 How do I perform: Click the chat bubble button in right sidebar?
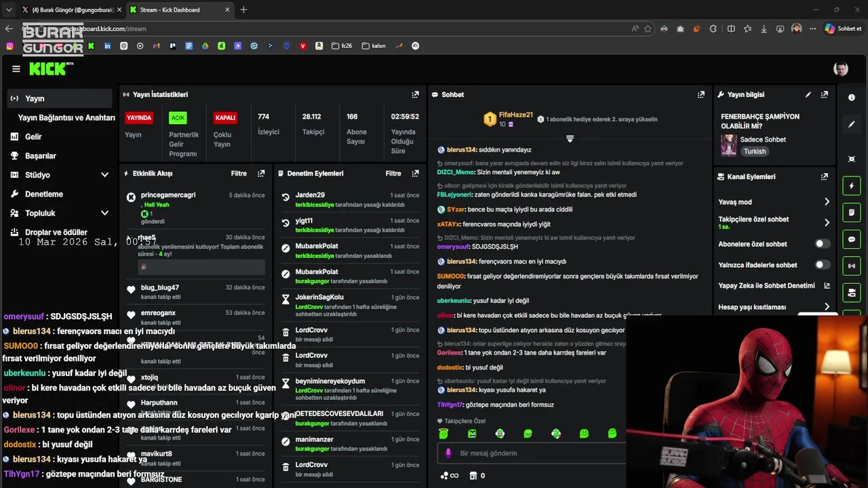(852, 239)
